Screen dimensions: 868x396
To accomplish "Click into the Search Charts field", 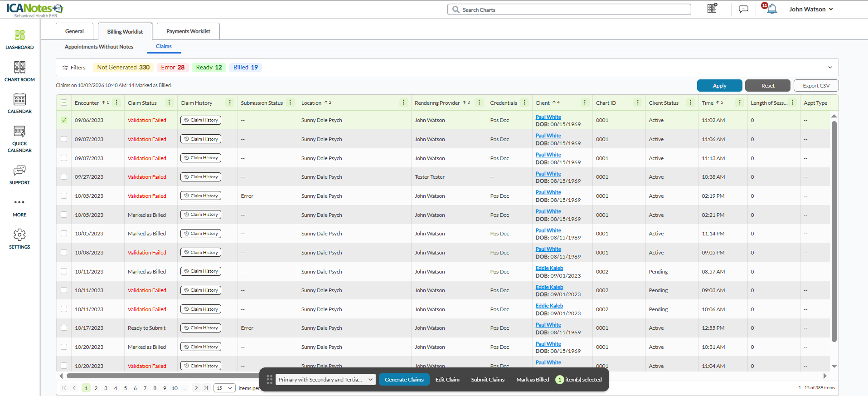I will pyautogui.click(x=569, y=10).
